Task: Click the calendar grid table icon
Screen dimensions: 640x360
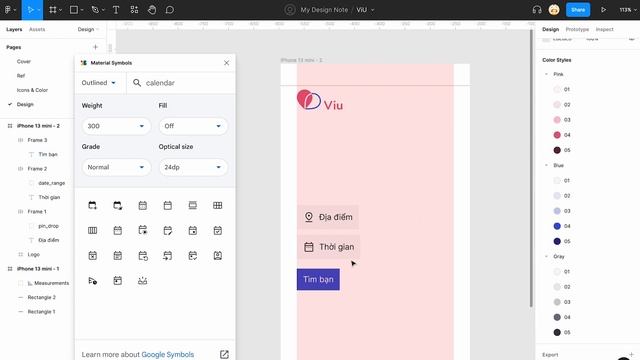Action: click(x=218, y=205)
